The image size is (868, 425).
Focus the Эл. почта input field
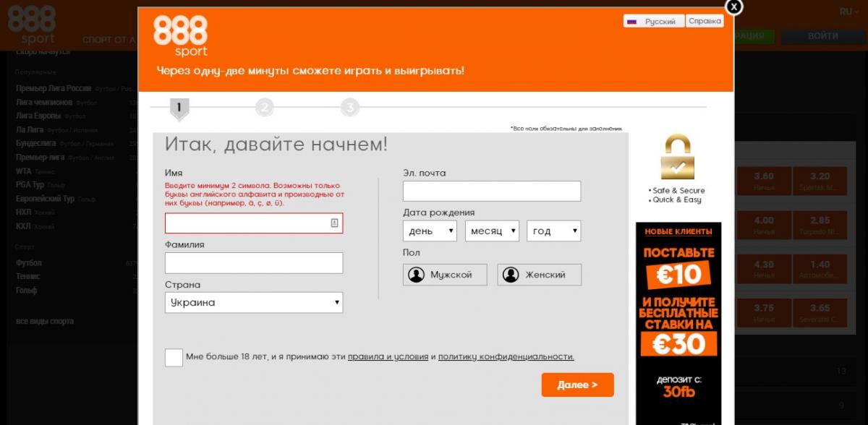pyautogui.click(x=492, y=191)
